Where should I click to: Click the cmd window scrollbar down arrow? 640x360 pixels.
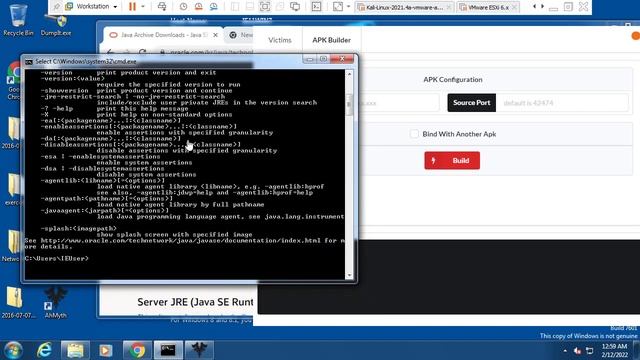click(x=349, y=276)
